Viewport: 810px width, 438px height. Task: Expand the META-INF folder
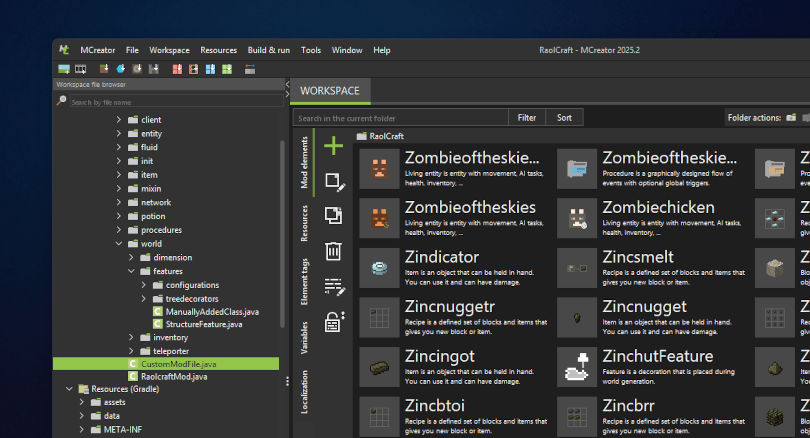click(x=82, y=429)
